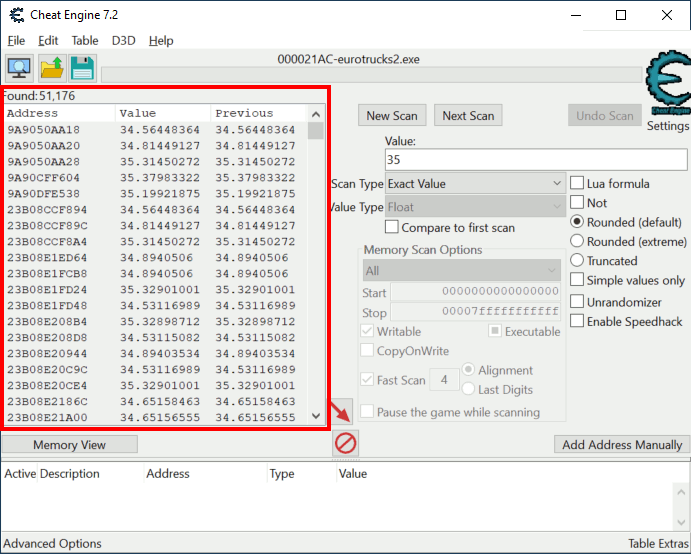Image resolution: width=691 pixels, height=554 pixels.
Task: Click the Start address field
Action: [x=476, y=291]
